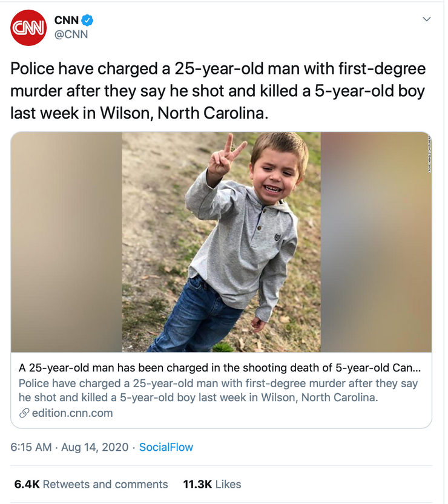
Task: Click the tweet text about first-degree murder
Action: (x=218, y=91)
